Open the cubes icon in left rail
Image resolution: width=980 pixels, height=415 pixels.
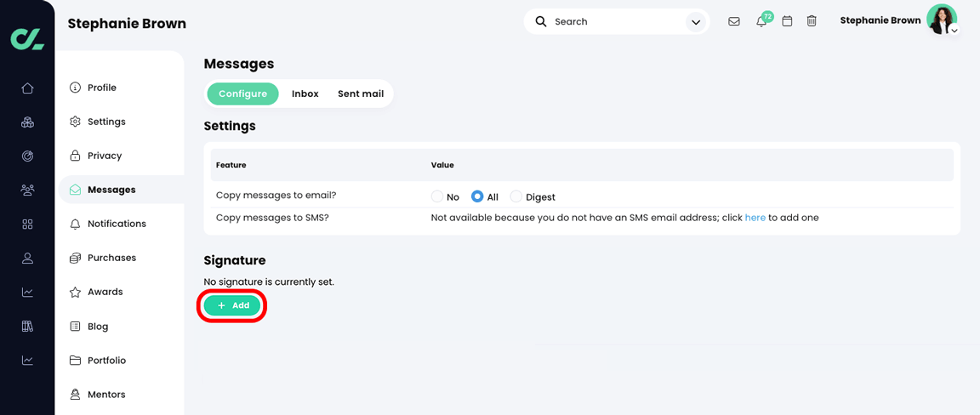point(27,122)
